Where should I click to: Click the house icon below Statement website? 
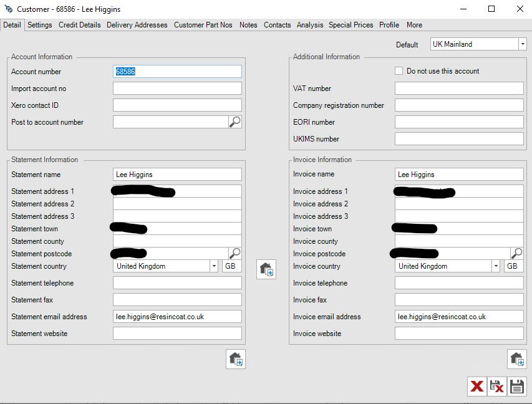[x=235, y=358]
